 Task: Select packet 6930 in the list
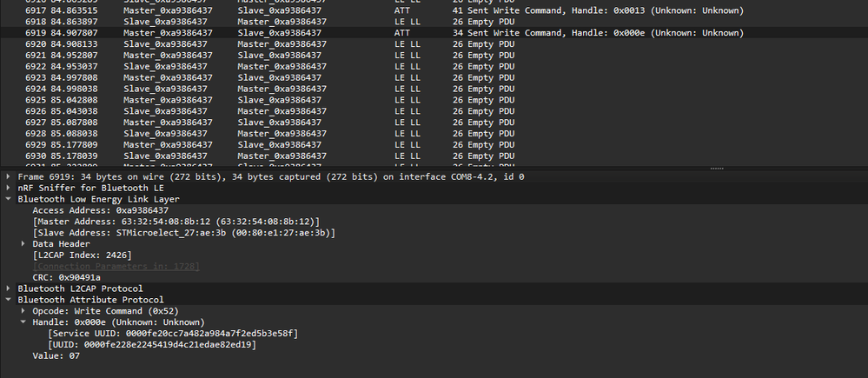(261, 156)
